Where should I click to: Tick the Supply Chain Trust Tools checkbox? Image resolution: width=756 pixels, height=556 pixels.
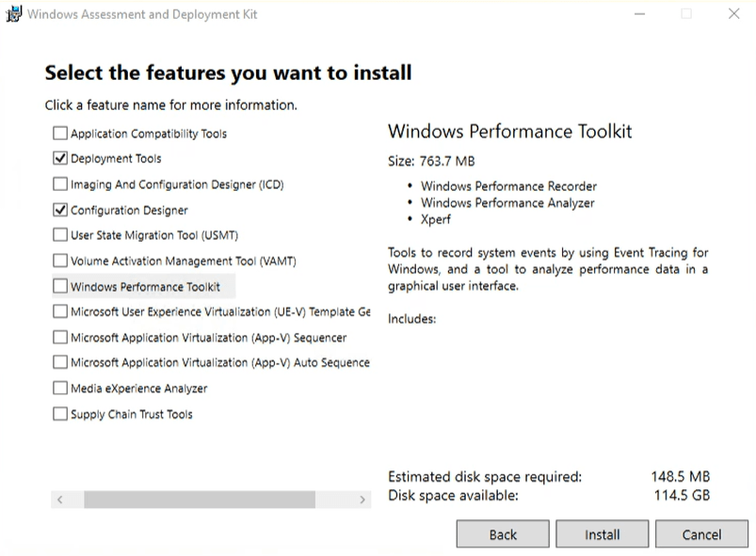tap(60, 414)
